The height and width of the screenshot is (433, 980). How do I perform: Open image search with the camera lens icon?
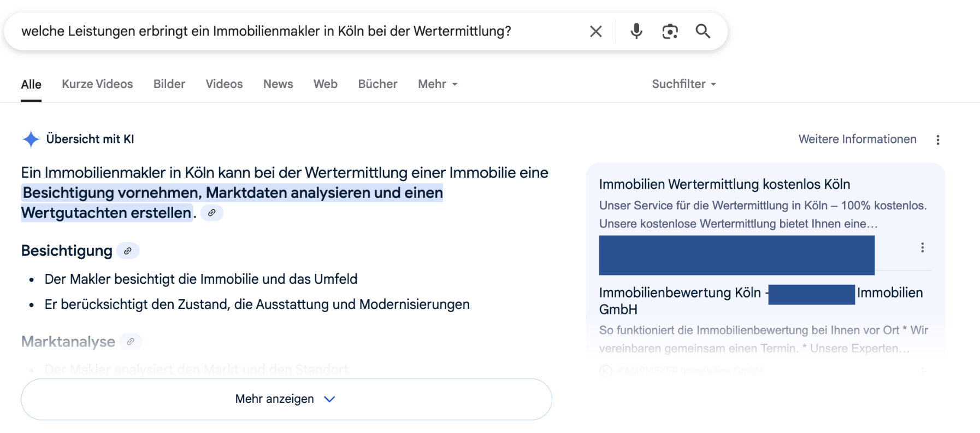[670, 32]
